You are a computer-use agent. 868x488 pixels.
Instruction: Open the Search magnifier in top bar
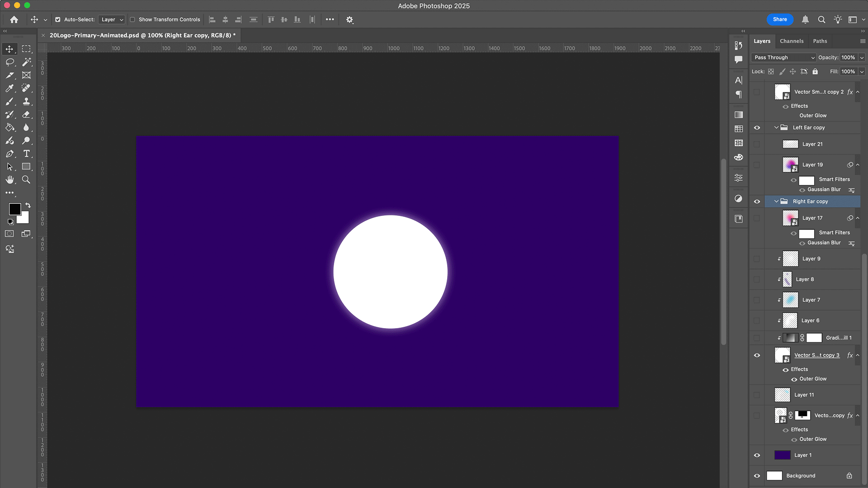pyautogui.click(x=821, y=19)
